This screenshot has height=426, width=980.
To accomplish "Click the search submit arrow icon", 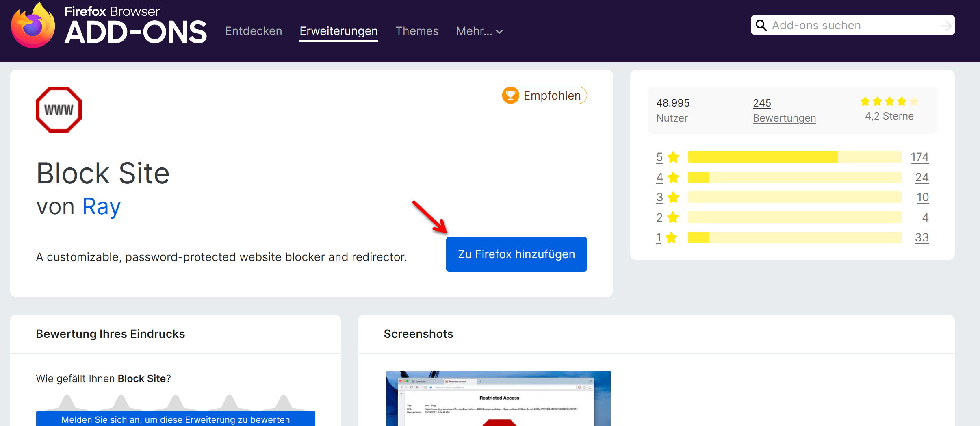I will point(945,26).
